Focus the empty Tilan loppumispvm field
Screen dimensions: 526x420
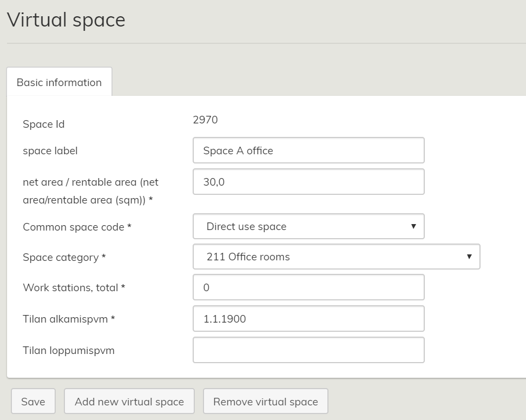tap(308, 350)
